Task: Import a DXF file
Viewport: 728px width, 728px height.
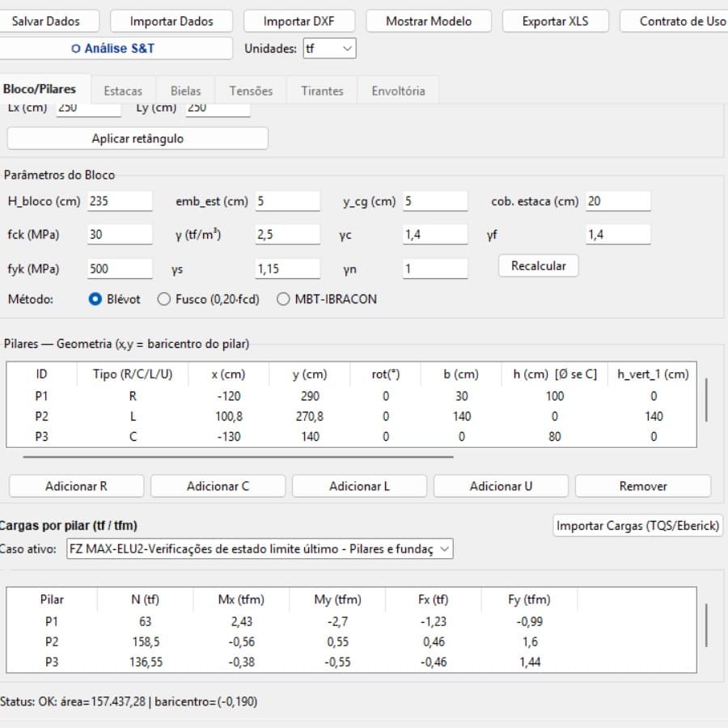Action: pyautogui.click(x=299, y=21)
